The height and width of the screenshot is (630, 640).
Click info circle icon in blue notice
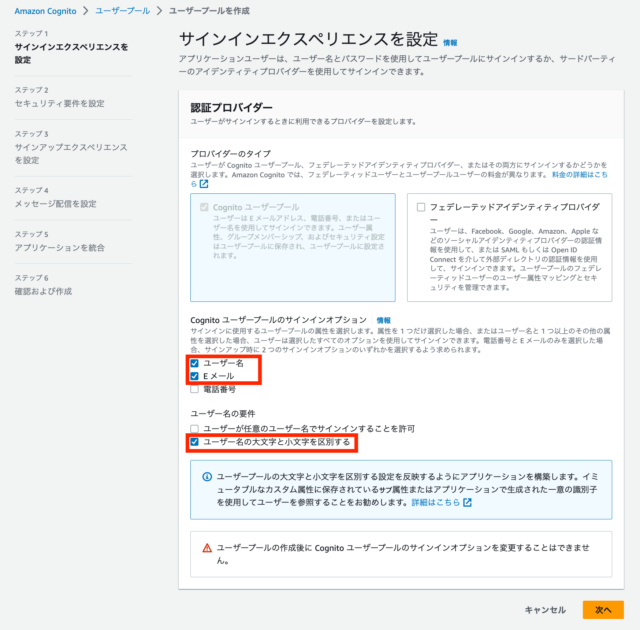coord(207,477)
